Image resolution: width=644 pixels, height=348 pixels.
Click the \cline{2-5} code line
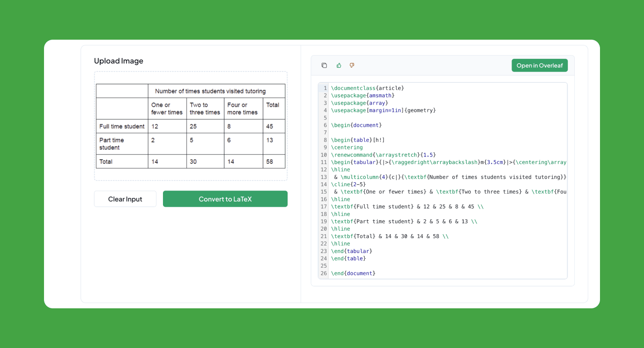click(348, 184)
